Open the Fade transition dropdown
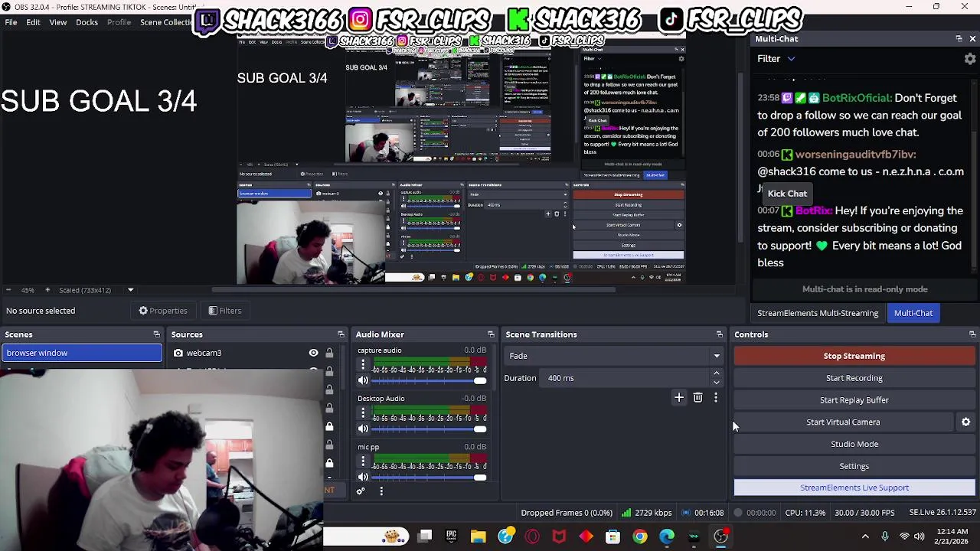Image resolution: width=980 pixels, height=551 pixels. [x=614, y=356]
